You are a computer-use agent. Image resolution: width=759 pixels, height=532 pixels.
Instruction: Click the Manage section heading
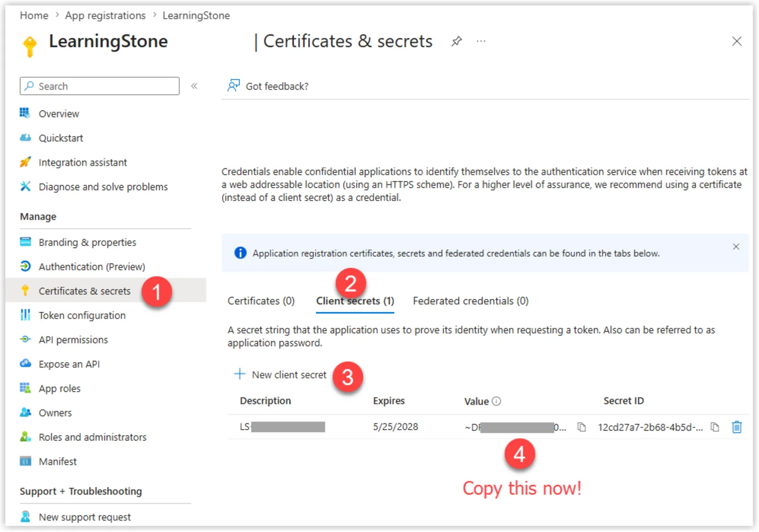tap(38, 217)
